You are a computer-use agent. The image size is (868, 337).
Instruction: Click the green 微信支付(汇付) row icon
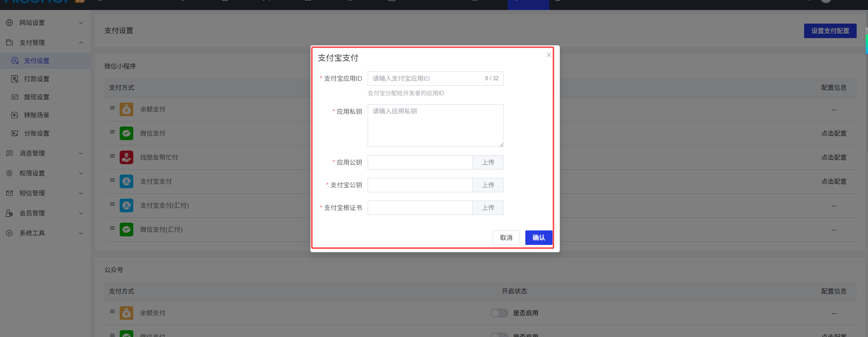(x=126, y=230)
